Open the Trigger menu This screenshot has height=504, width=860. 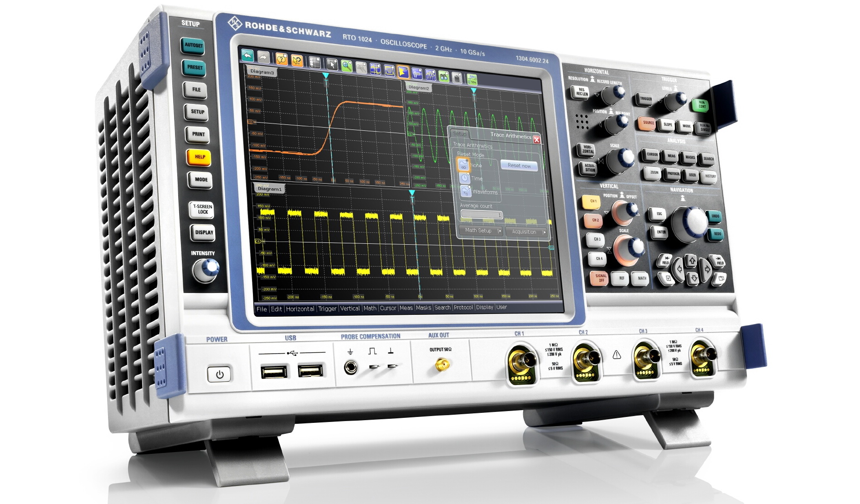coord(327,309)
